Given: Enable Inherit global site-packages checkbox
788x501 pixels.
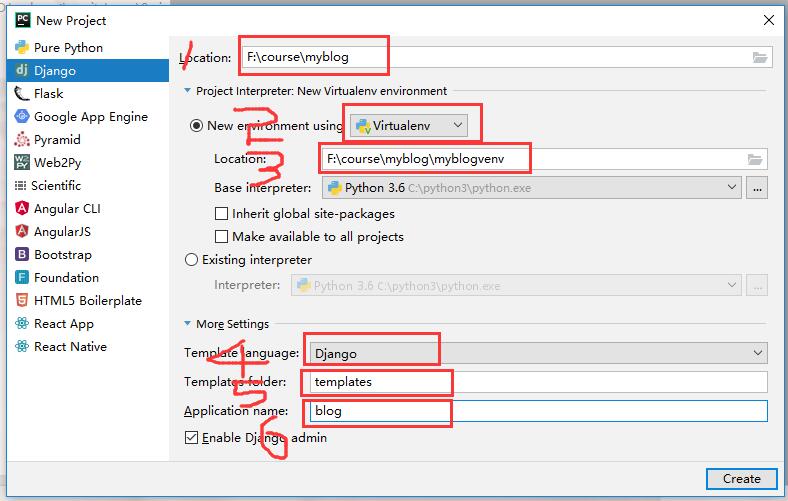Looking at the screenshot, I should coord(221,214).
